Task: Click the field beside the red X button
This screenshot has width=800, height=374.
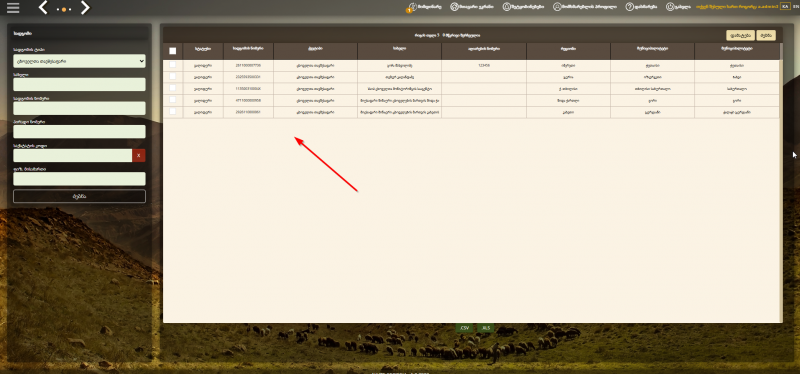Action: pos(72,155)
